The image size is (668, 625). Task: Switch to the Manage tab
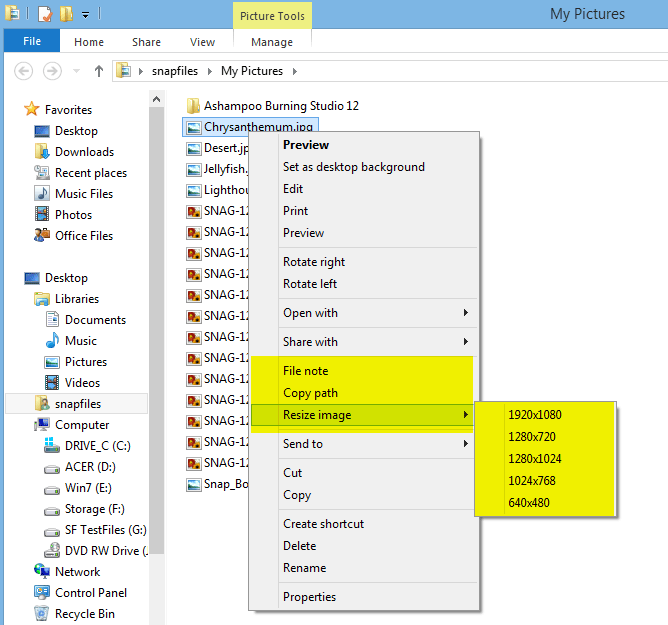point(272,42)
